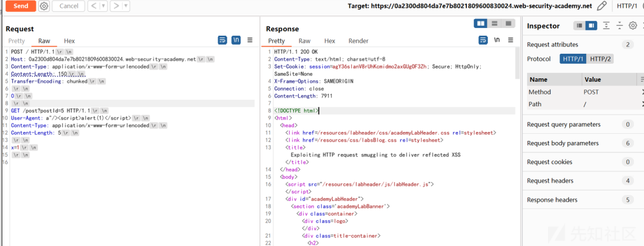Viewport: 644px width, 246px height.
Task: Click the X-Frame-Options: SAMEORIGIN response line
Action: [314, 81]
